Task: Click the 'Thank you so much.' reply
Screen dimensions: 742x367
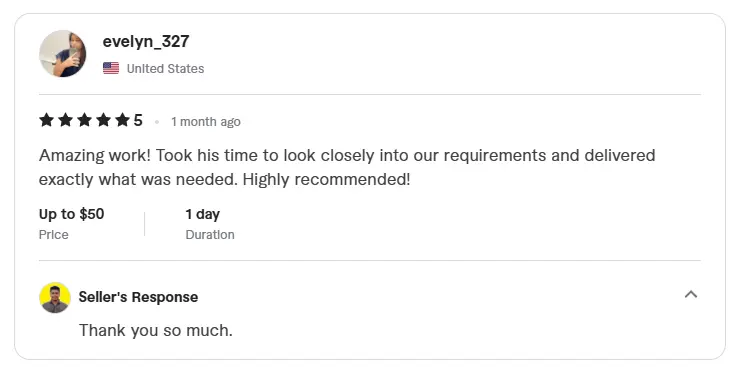Action: [x=156, y=330]
